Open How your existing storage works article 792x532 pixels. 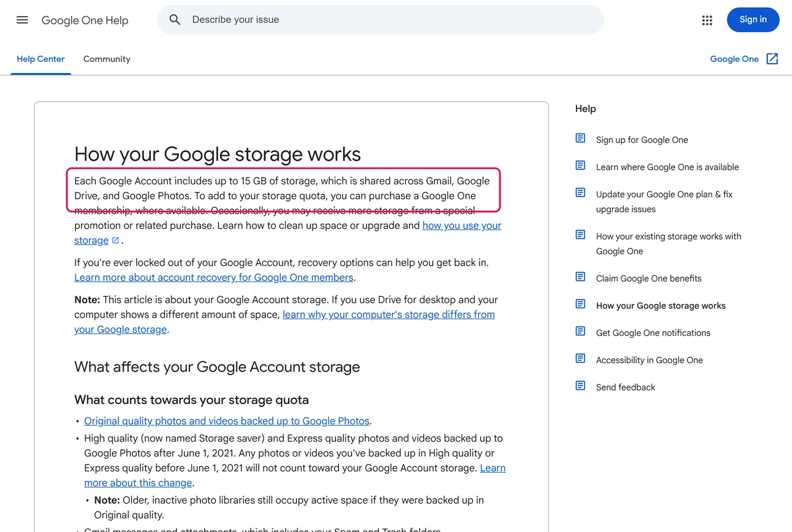coord(668,244)
